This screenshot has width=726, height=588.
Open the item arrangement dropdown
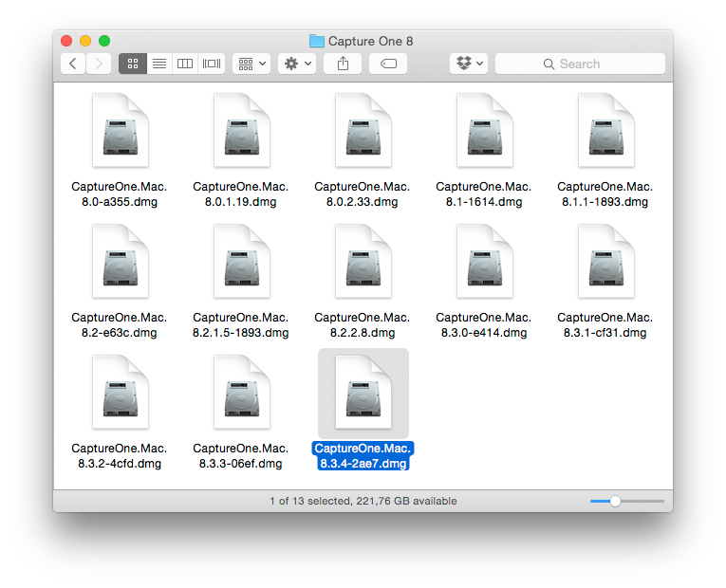click(x=251, y=64)
